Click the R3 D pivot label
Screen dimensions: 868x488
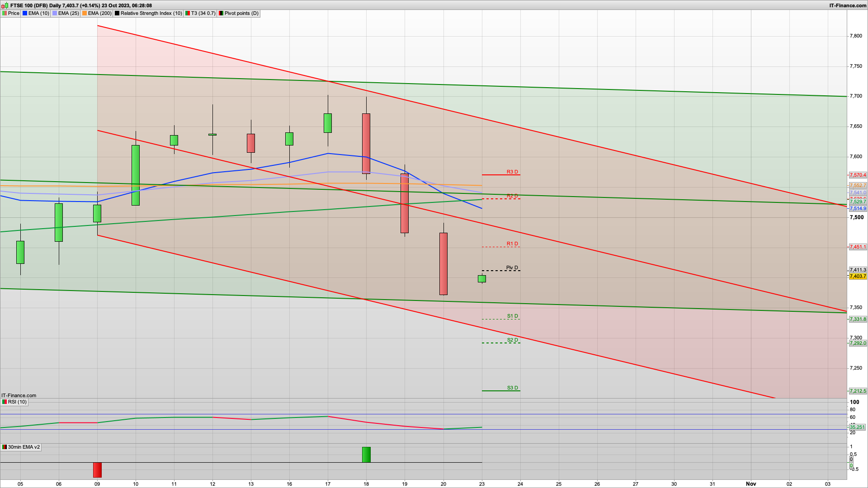point(512,172)
